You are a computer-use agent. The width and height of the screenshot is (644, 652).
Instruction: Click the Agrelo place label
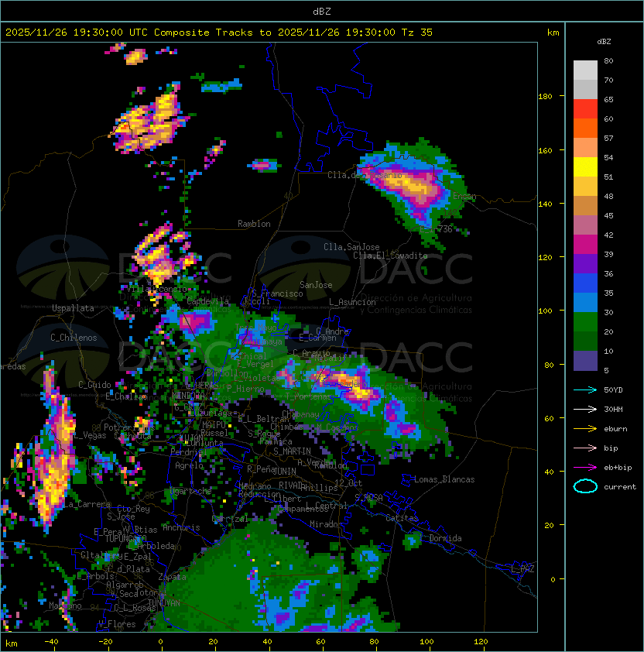(189, 465)
